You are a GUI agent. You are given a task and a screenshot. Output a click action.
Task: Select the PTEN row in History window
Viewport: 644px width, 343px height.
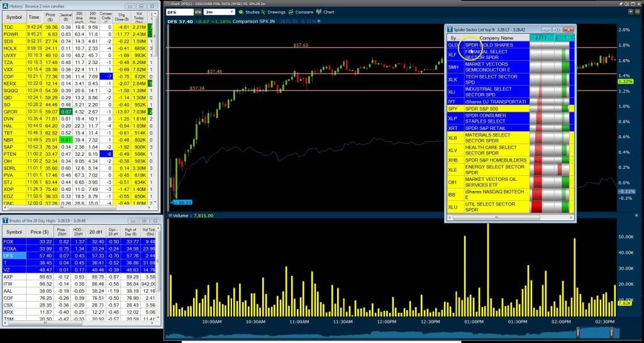coord(77,153)
